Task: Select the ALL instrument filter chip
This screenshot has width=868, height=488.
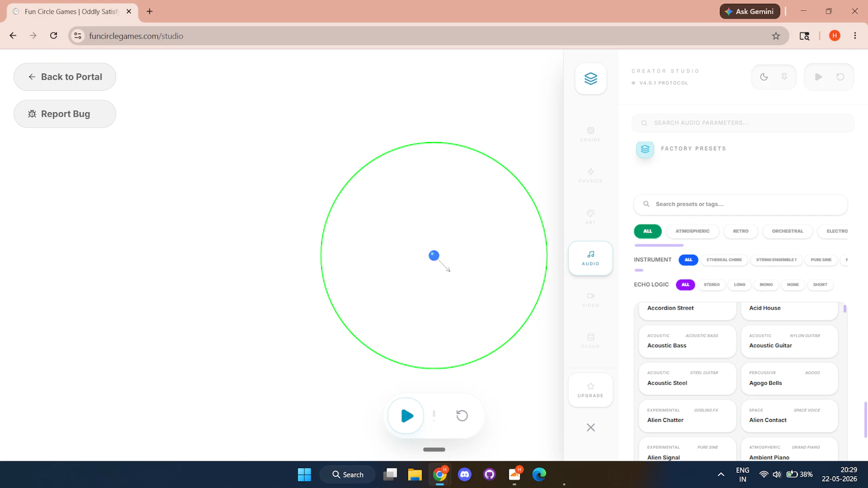Action: [688, 260]
